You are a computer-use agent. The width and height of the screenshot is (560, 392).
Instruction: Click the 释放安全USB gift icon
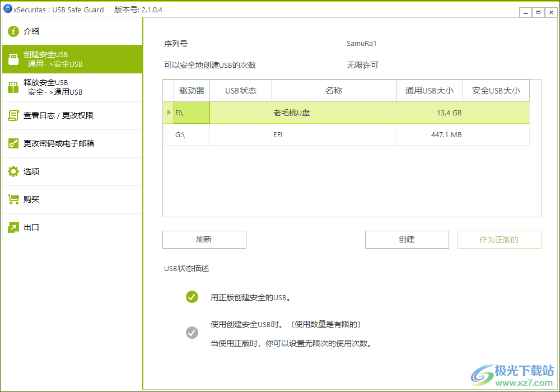point(14,87)
